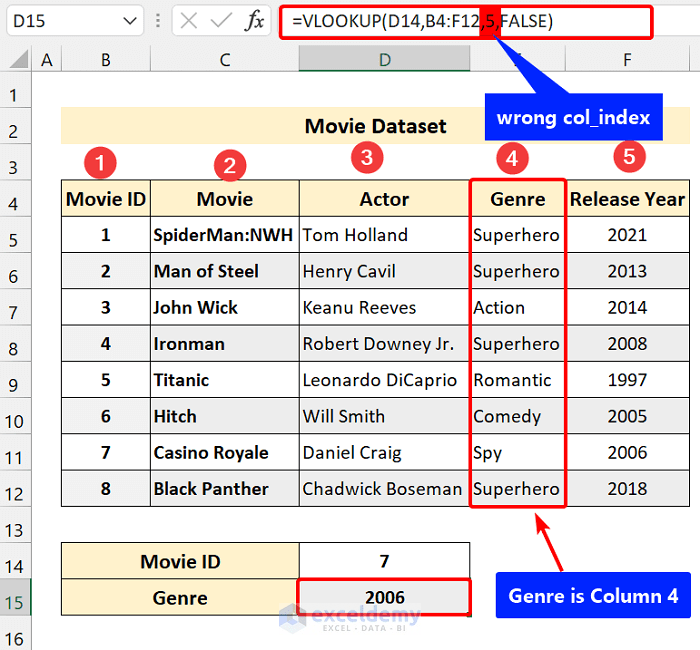Select the Black Panther cell
This screenshot has height=650, width=700.
[x=225, y=488]
